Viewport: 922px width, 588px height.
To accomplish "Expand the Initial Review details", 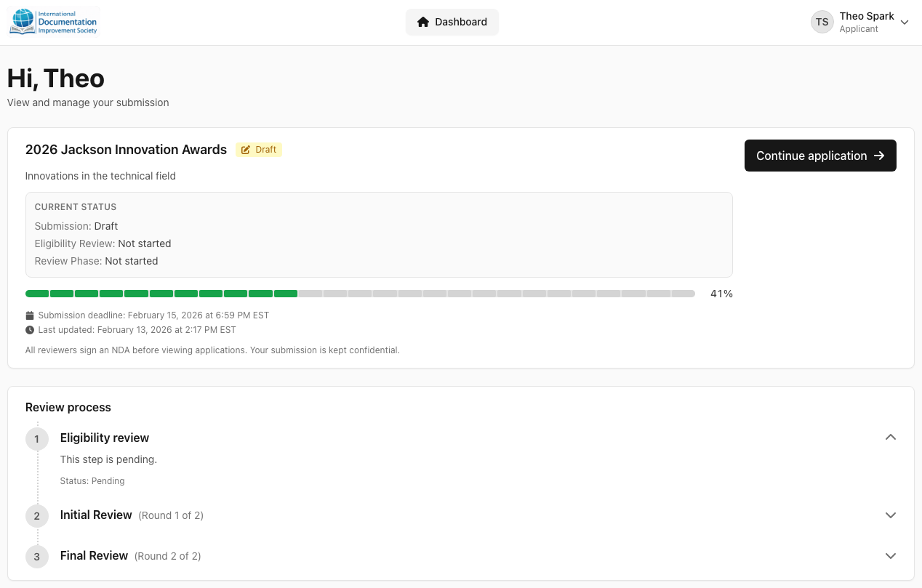I will point(891,515).
